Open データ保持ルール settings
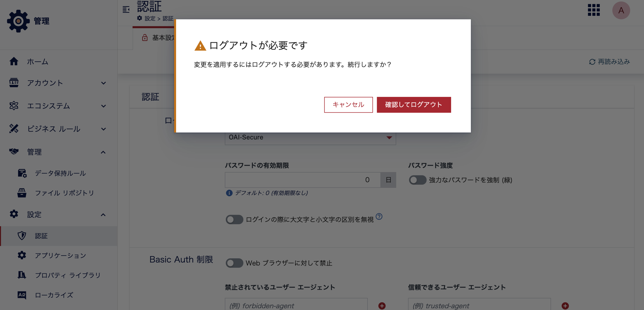The width and height of the screenshot is (644, 310). click(x=22, y=173)
